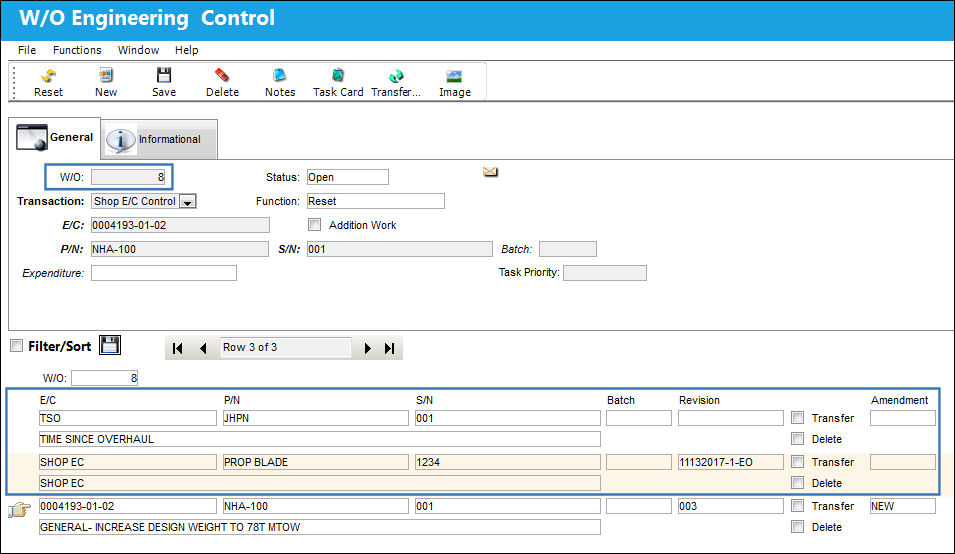Click the envelope mail icon near Status

click(x=490, y=172)
